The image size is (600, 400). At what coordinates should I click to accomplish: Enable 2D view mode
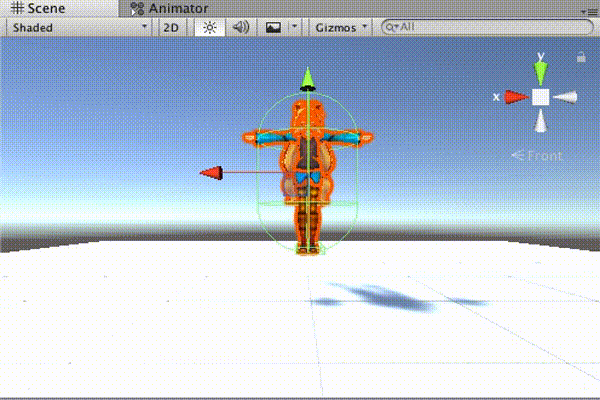(x=171, y=27)
